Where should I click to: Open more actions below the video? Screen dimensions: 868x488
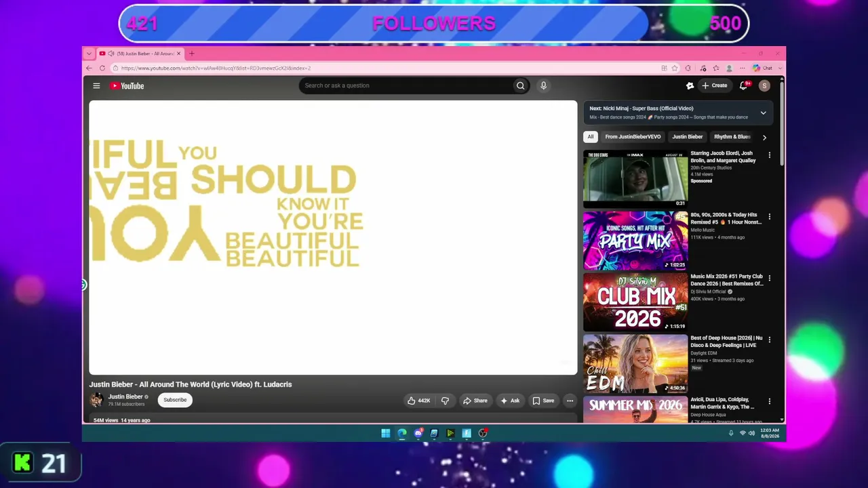[570, 401]
